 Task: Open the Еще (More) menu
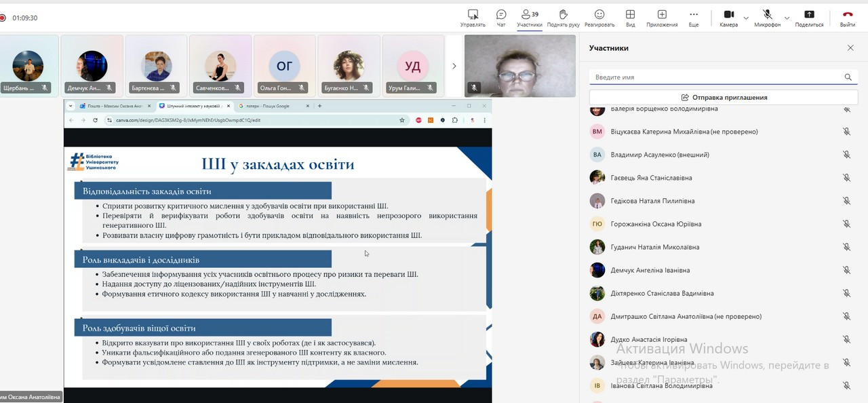pos(693,18)
